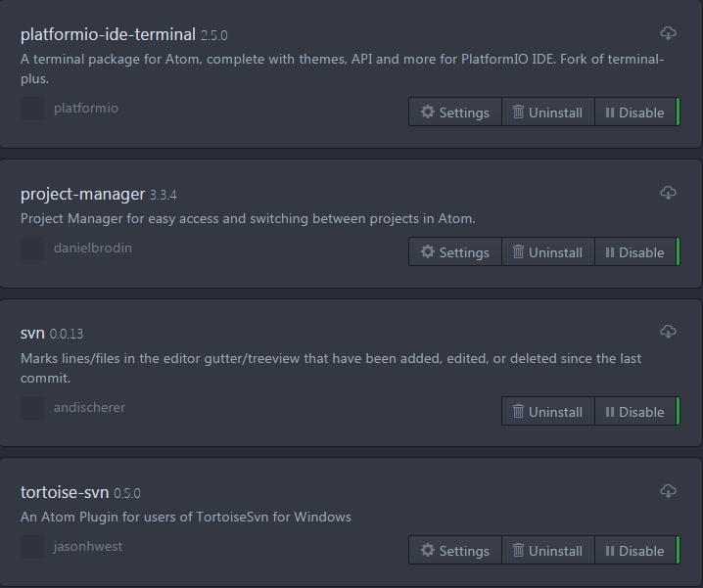This screenshot has width=703, height=588.
Task: Open Settings for platformio-ide-terminal
Action: click(455, 113)
